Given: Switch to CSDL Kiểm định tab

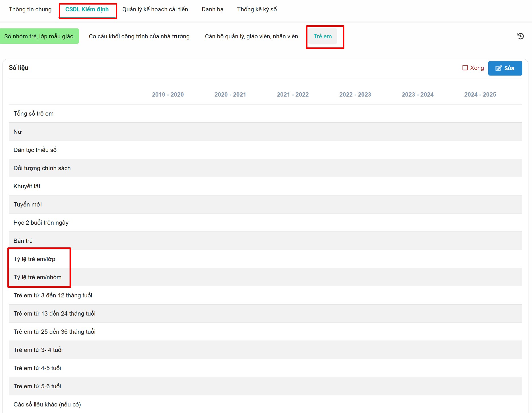Looking at the screenshot, I should 87,9.
